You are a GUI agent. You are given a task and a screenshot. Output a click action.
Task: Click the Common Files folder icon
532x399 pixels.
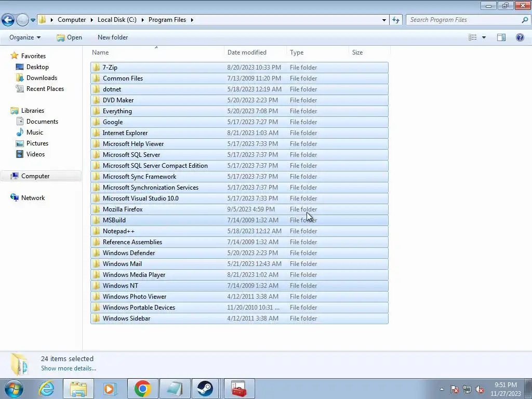[96, 78]
